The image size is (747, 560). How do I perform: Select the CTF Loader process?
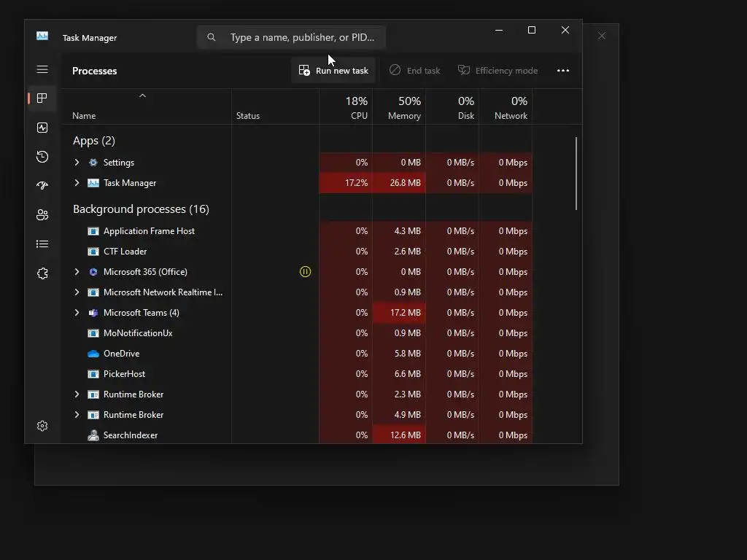pyautogui.click(x=125, y=252)
